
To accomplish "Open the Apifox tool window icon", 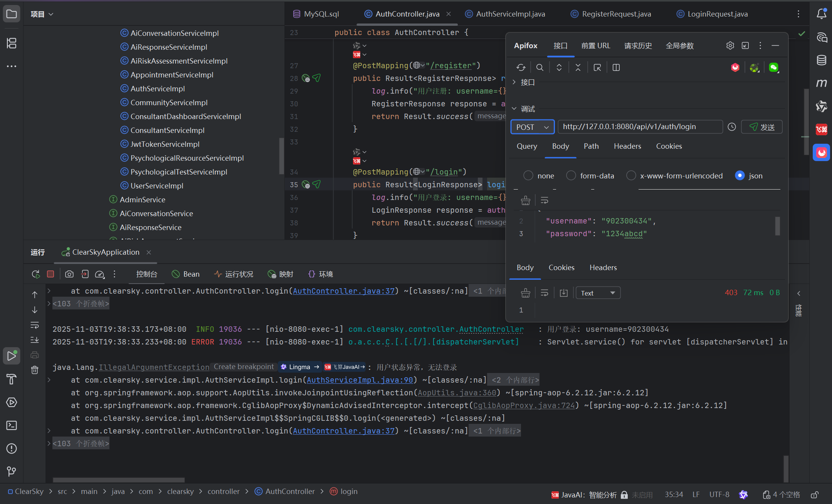I will point(821,153).
